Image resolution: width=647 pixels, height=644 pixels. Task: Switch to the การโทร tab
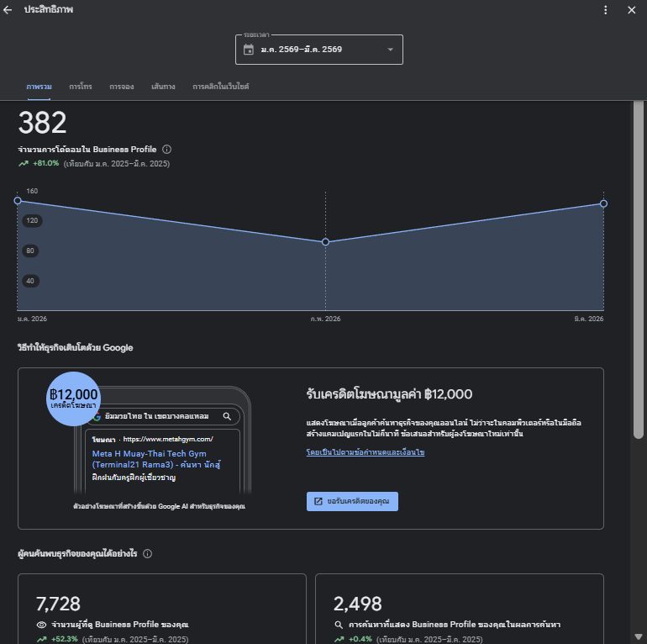(x=81, y=87)
